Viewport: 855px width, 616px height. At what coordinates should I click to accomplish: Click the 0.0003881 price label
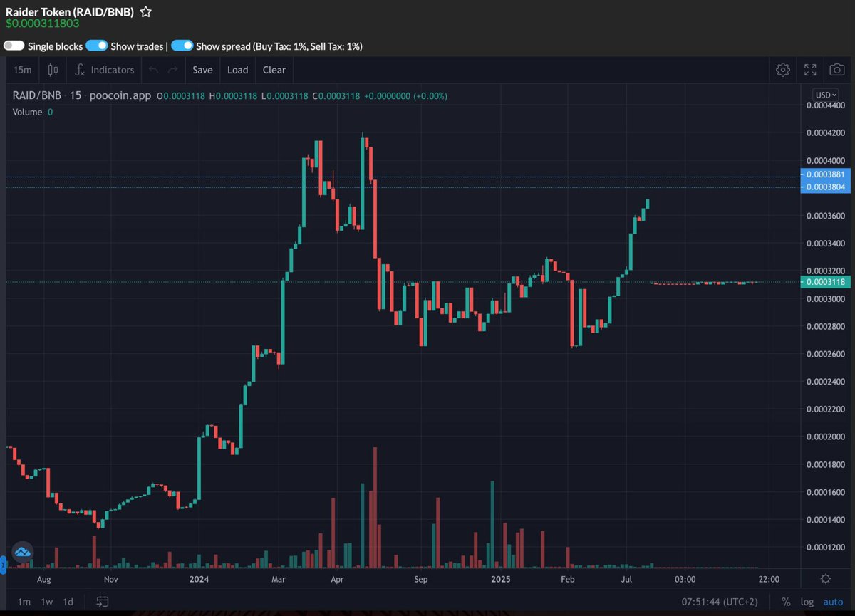click(825, 174)
